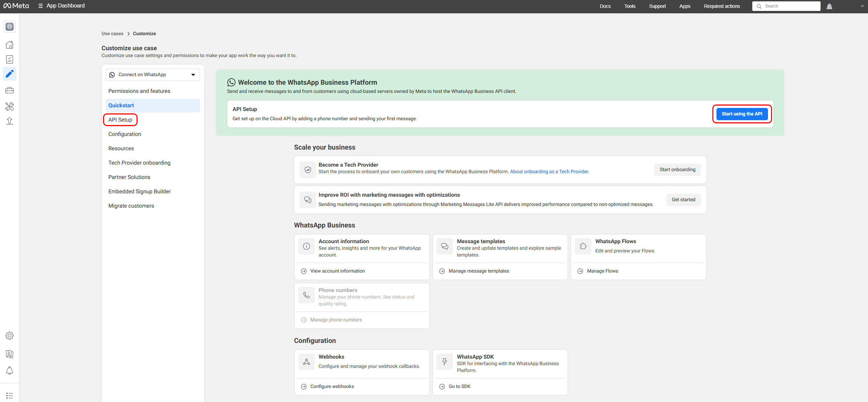
Task: Open Docs in top navigation
Action: click(605, 6)
